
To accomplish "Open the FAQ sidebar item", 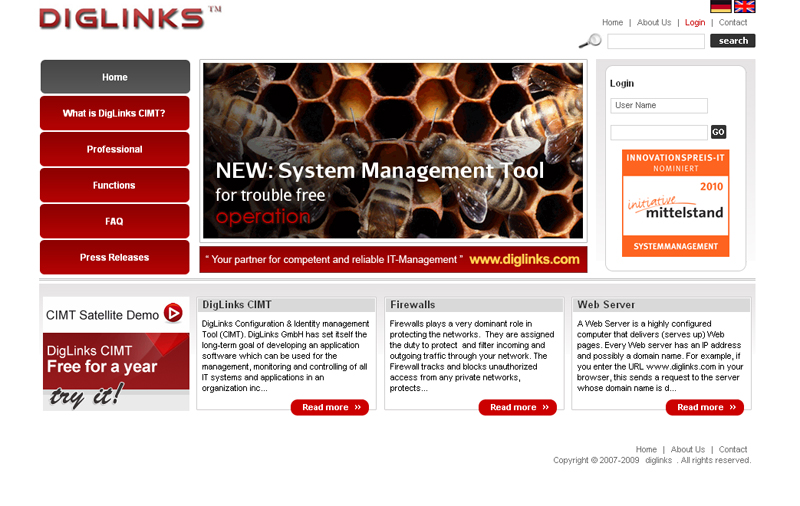I will pyautogui.click(x=115, y=221).
